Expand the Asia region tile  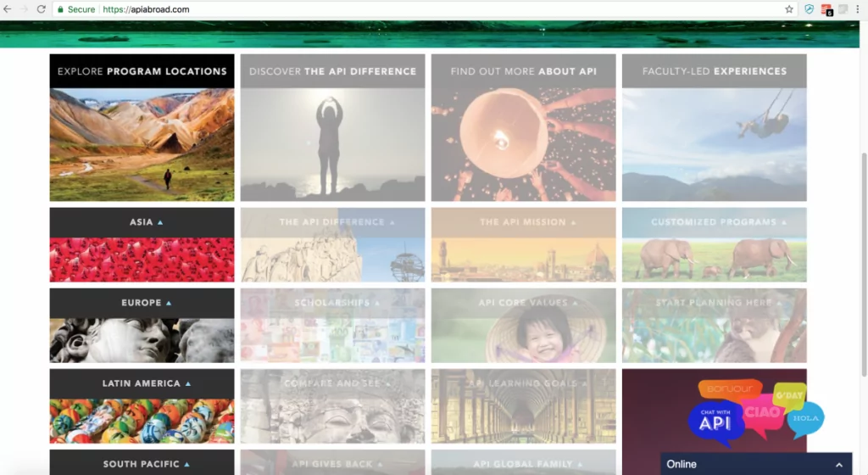(x=142, y=244)
